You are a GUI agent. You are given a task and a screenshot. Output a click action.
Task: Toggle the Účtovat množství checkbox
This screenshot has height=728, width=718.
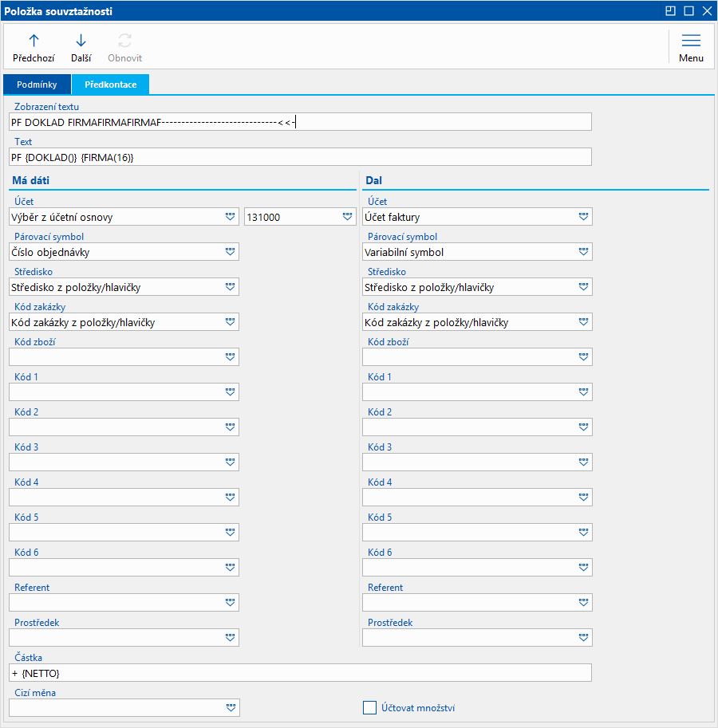[x=369, y=708]
